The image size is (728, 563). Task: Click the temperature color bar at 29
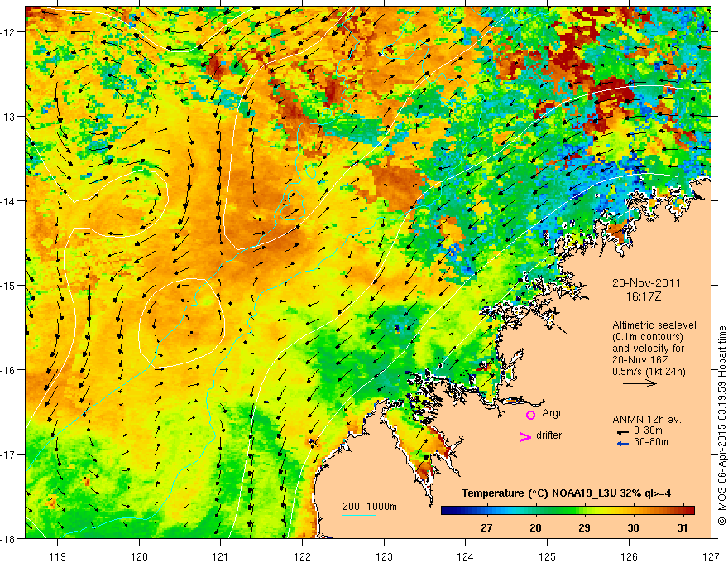pos(585,510)
